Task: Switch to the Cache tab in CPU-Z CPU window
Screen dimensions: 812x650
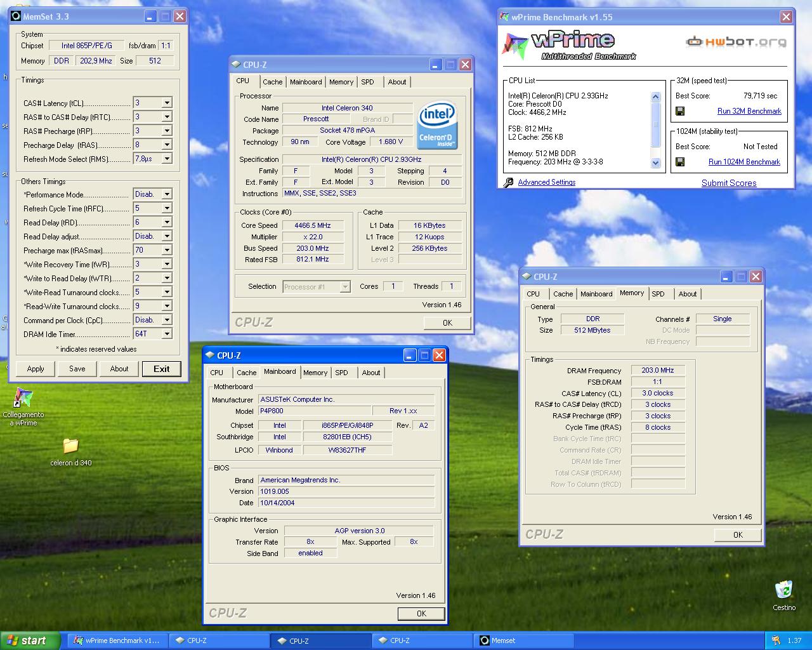Action: [x=273, y=82]
